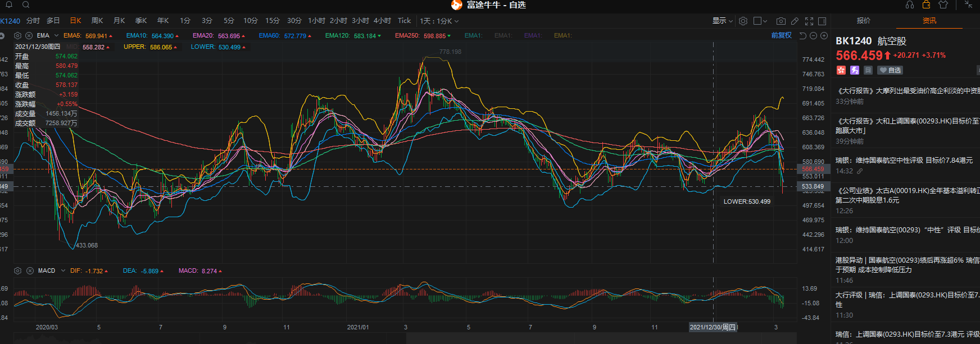This screenshot has width=980, height=344.
Task: Open link icon beside 14:32 news
Action: pyautogui.click(x=860, y=171)
